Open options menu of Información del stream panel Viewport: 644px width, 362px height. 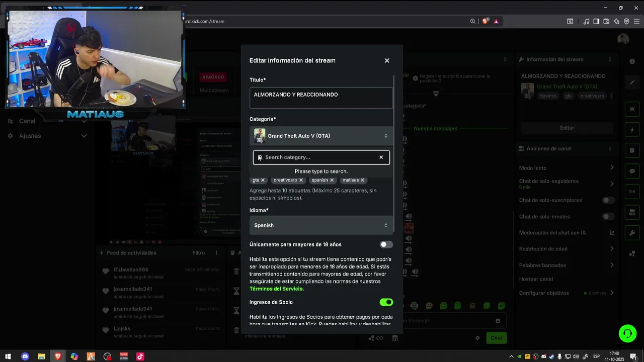click(610, 59)
